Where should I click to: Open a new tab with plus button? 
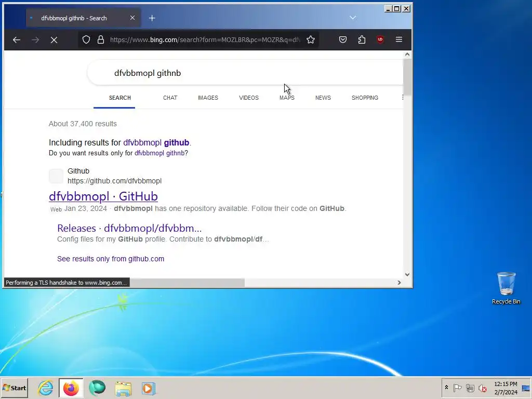(x=152, y=18)
